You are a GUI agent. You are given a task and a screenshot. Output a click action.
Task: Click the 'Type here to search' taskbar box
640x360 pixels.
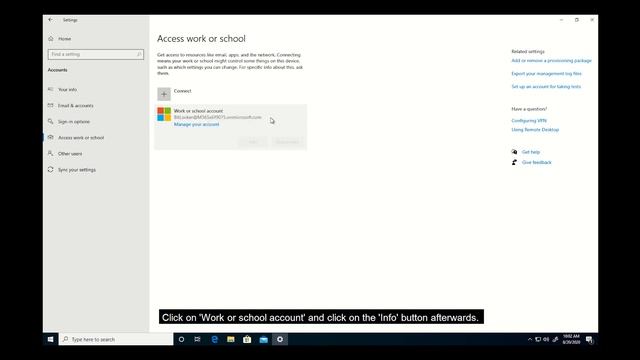click(x=116, y=339)
